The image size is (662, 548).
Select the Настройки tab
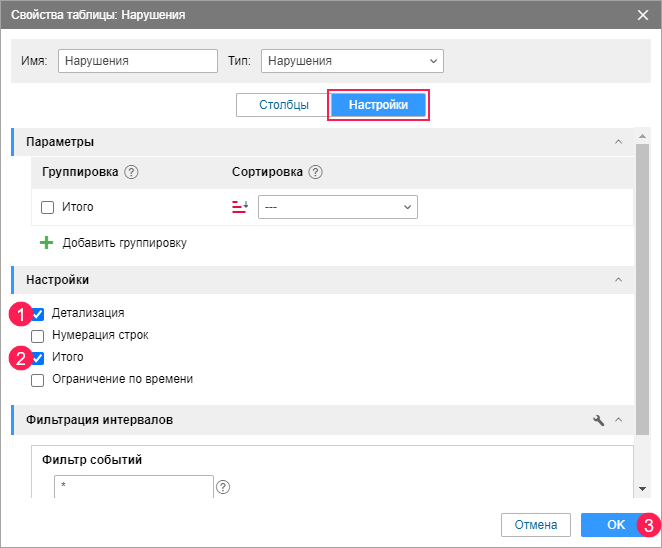pyautogui.click(x=378, y=105)
